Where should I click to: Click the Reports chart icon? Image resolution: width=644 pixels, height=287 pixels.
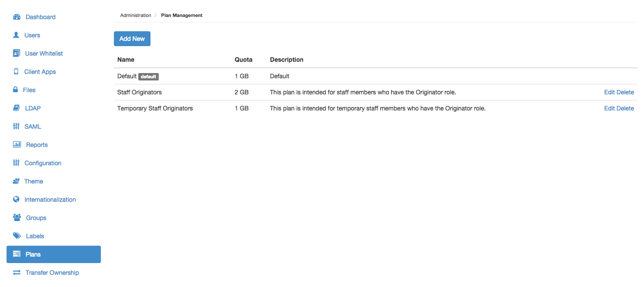(x=17, y=145)
